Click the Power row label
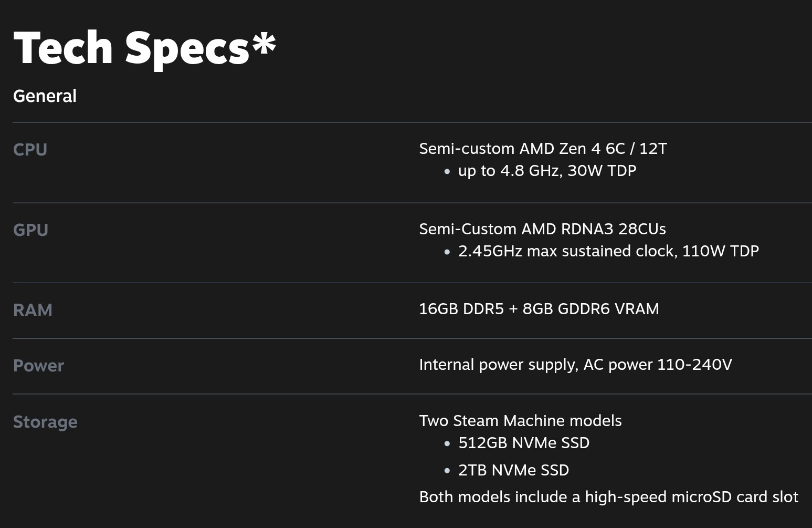Image resolution: width=812 pixels, height=528 pixels. click(x=38, y=366)
